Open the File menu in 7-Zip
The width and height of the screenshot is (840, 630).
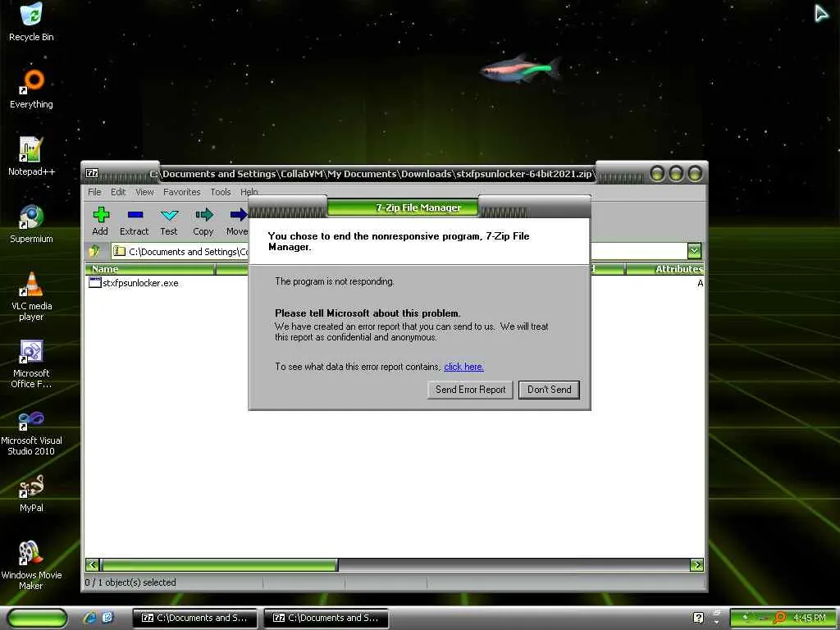coord(94,192)
